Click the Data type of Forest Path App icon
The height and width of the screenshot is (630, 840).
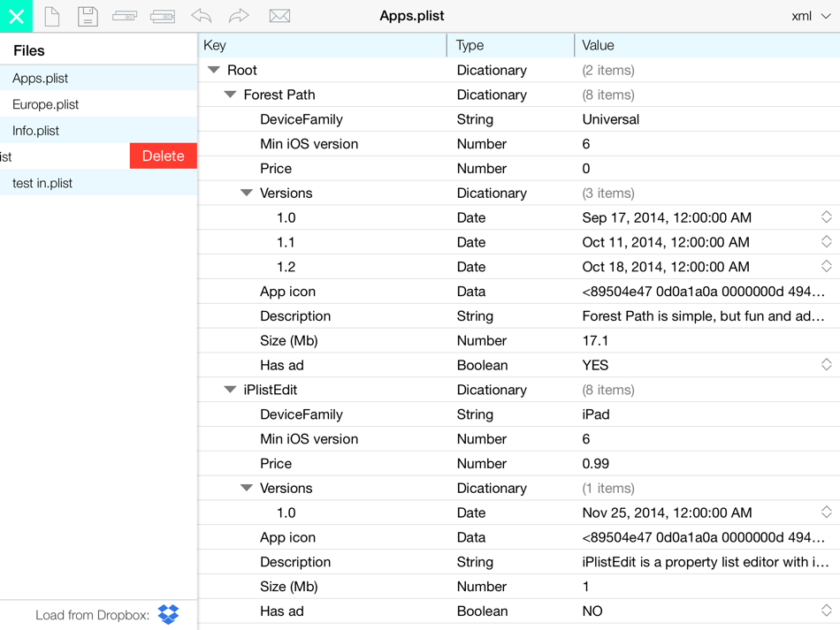[x=471, y=292]
